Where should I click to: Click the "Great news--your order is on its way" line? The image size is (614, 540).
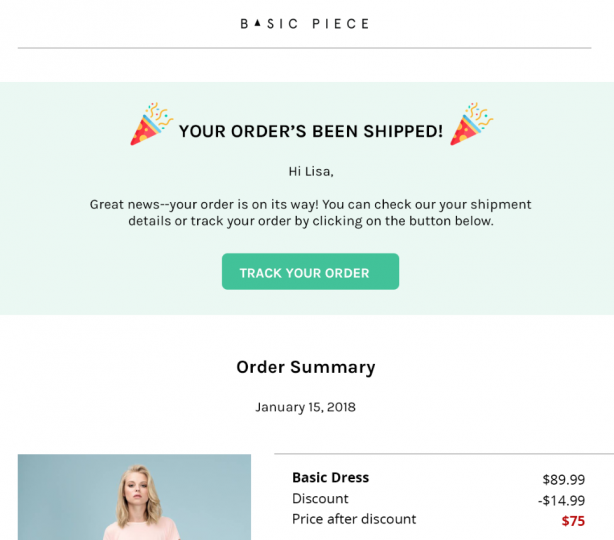pyautogui.click(x=310, y=204)
